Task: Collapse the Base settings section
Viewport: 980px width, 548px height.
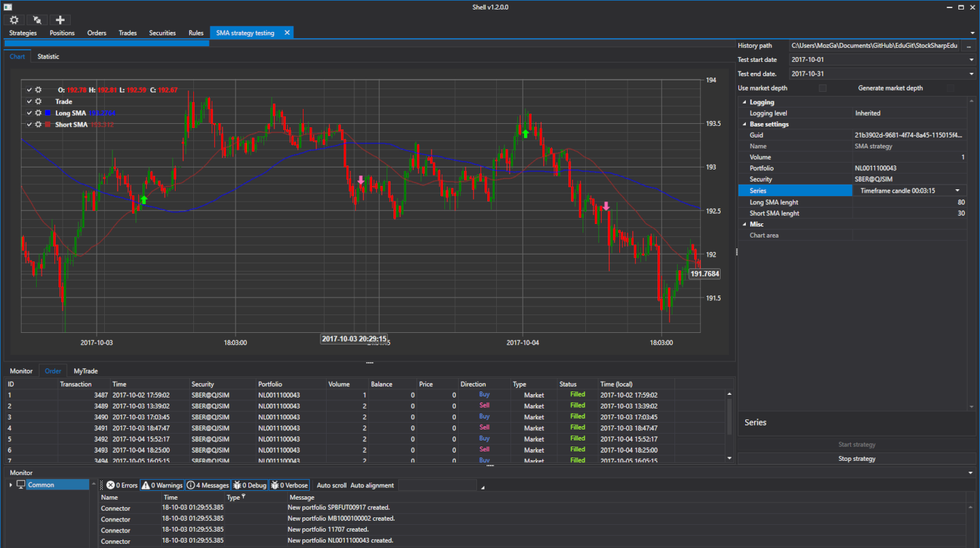Action: pos(744,125)
